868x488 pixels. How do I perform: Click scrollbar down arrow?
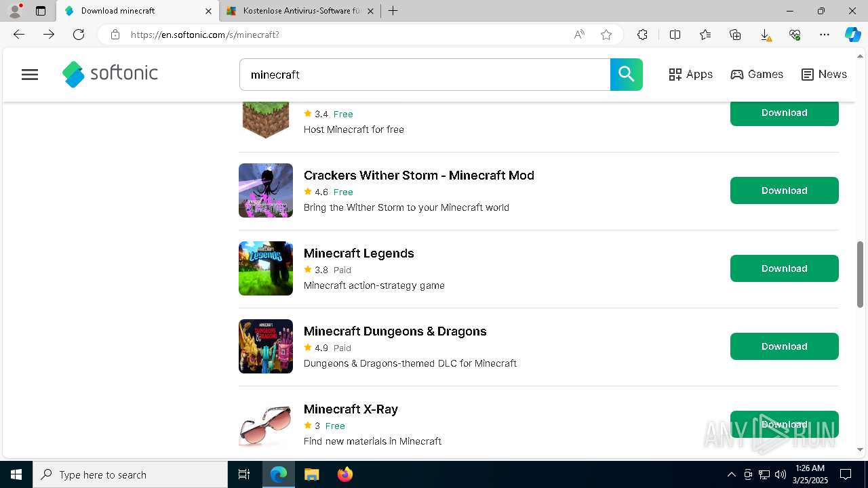point(861,449)
